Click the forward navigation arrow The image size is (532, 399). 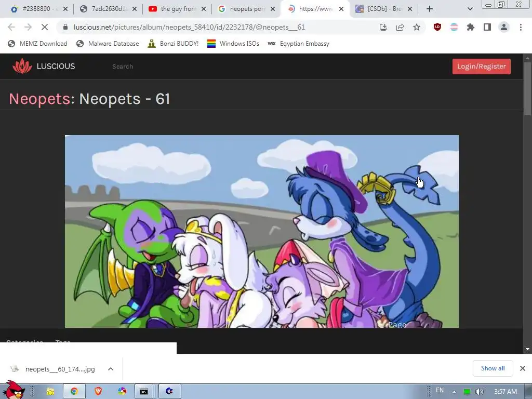pyautogui.click(x=28, y=27)
